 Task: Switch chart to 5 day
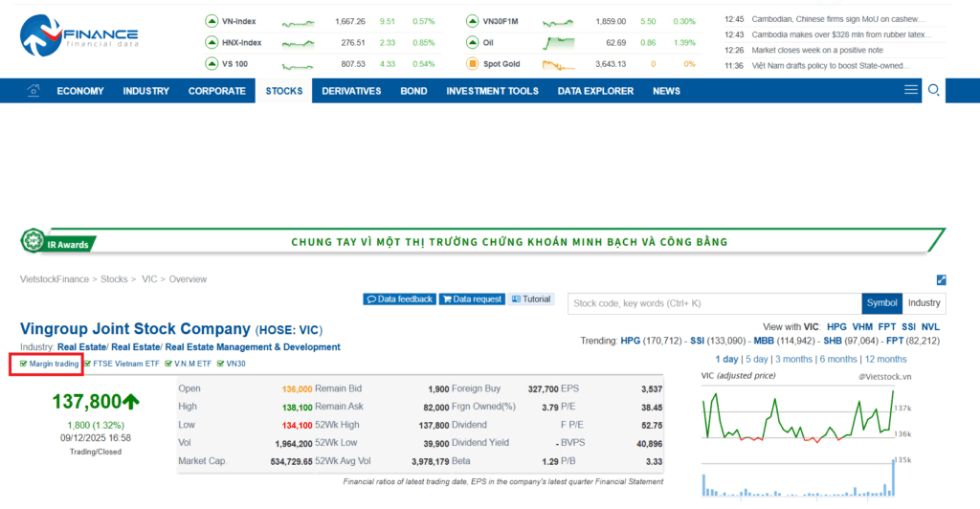point(756,359)
